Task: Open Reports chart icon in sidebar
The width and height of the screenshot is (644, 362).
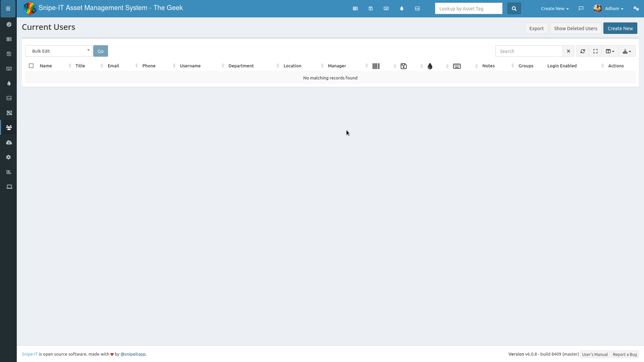Action: click(x=9, y=172)
